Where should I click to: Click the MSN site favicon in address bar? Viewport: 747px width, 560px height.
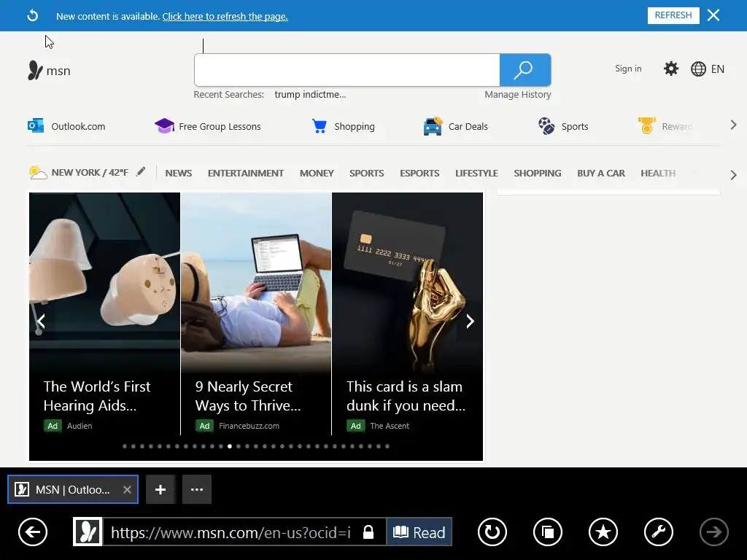coord(88,532)
